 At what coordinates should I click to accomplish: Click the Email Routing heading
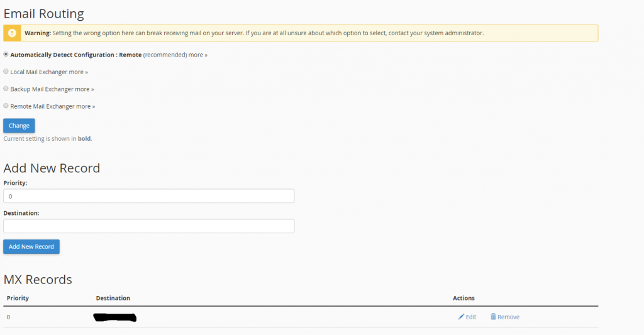pos(44,13)
